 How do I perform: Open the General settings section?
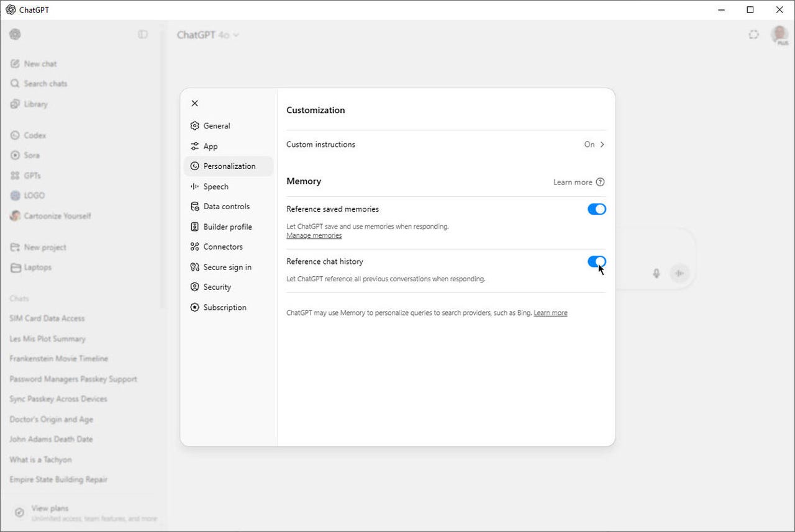coord(229,125)
